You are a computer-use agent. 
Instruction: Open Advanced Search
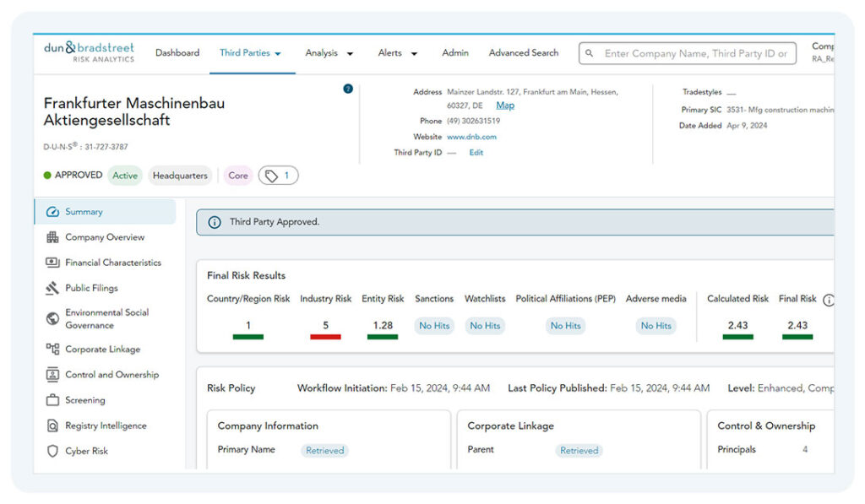tap(524, 53)
